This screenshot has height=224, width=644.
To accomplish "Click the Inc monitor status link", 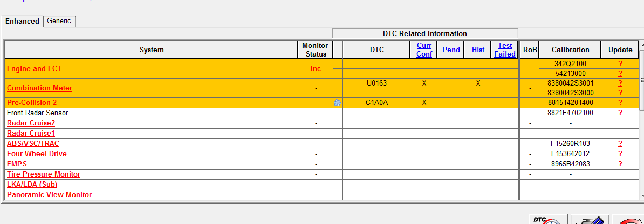I will click(x=316, y=68).
